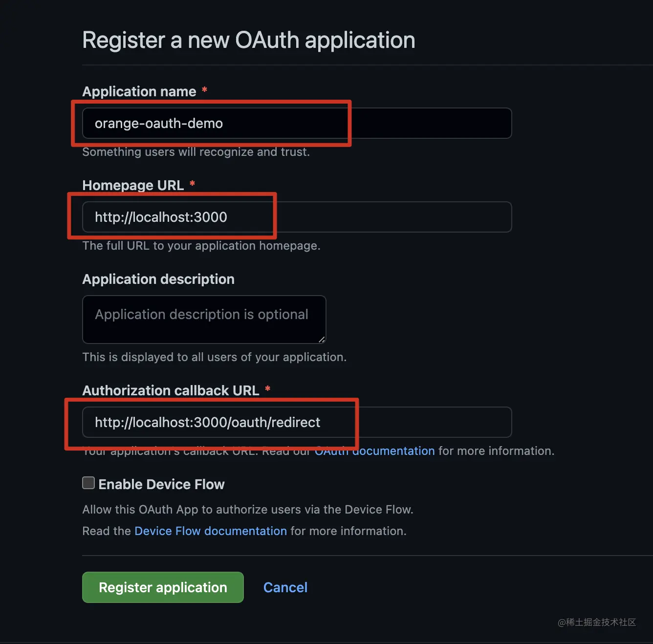Click the textarea resize grip icon
The image size is (653, 644).
(x=322, y=339)
